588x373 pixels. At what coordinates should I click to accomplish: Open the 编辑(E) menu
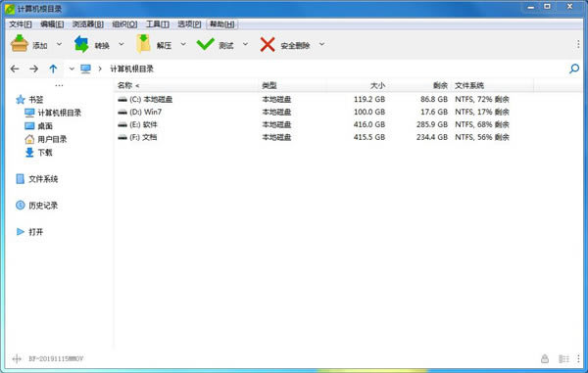point(52,24)
